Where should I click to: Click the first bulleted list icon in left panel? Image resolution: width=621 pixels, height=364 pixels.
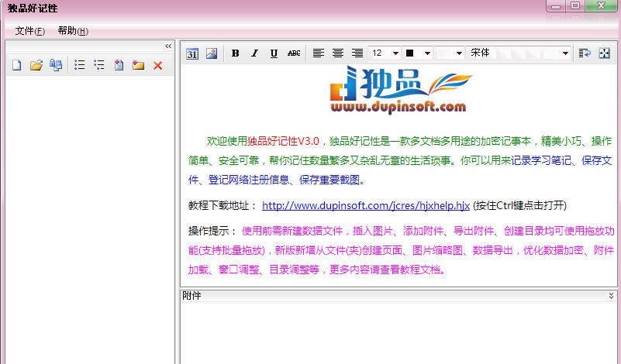point(79,65)
